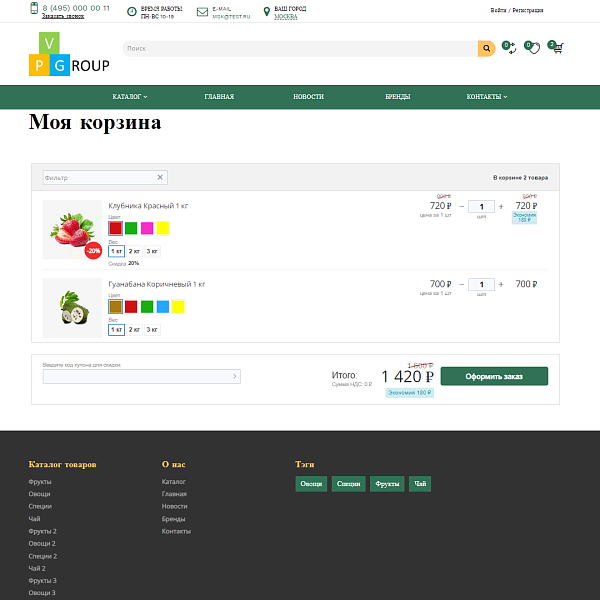Select 2 кг weight for strawberry

pos(134,251)
